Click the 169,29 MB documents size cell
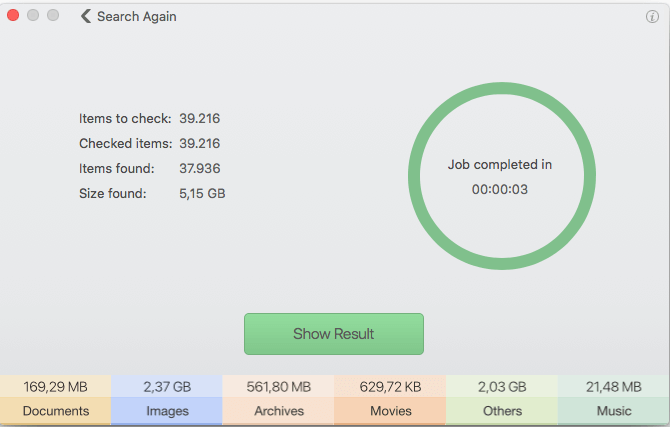 56,386
